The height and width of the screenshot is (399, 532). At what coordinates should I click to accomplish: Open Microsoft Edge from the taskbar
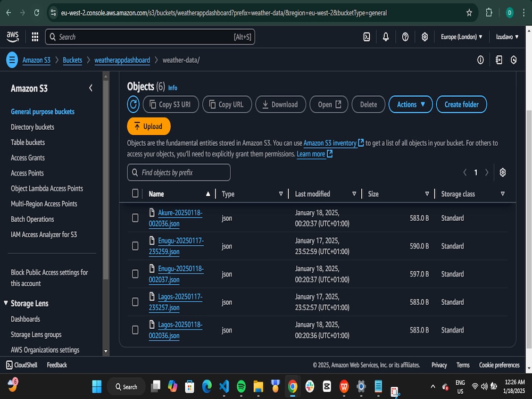206,386
